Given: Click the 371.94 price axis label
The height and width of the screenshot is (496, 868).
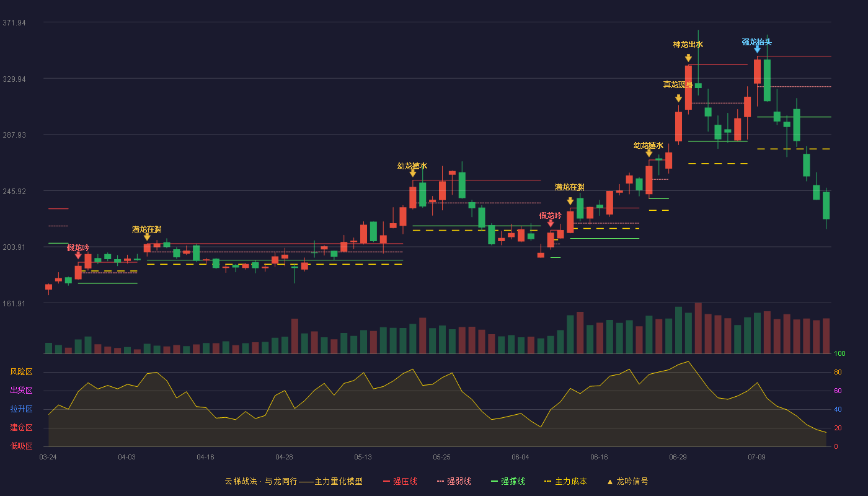Looking at the screenshot, I should 14,23.
